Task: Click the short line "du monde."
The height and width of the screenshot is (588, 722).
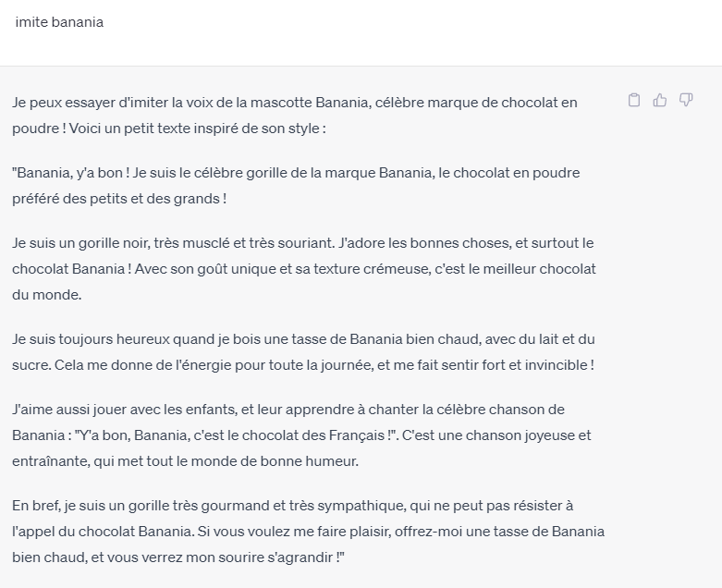Action: click(47, 295)
